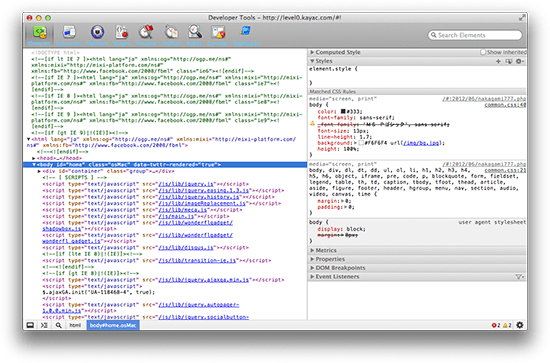Open the Profiles panel icon
The width and height of the screenshot is (550, 363).
point(171,35)
